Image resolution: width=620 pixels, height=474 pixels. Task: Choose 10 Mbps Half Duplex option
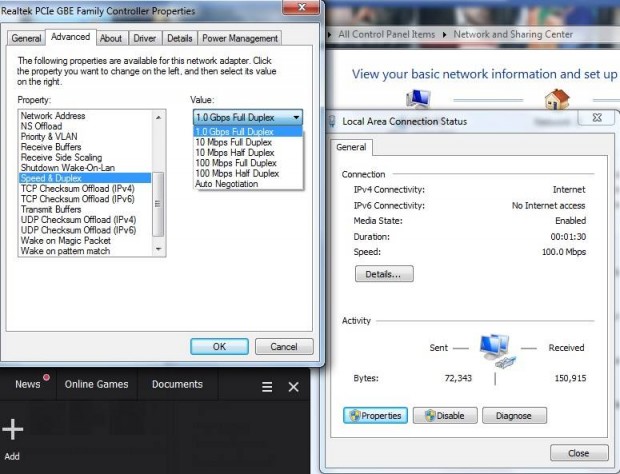[x=248, y=153]
